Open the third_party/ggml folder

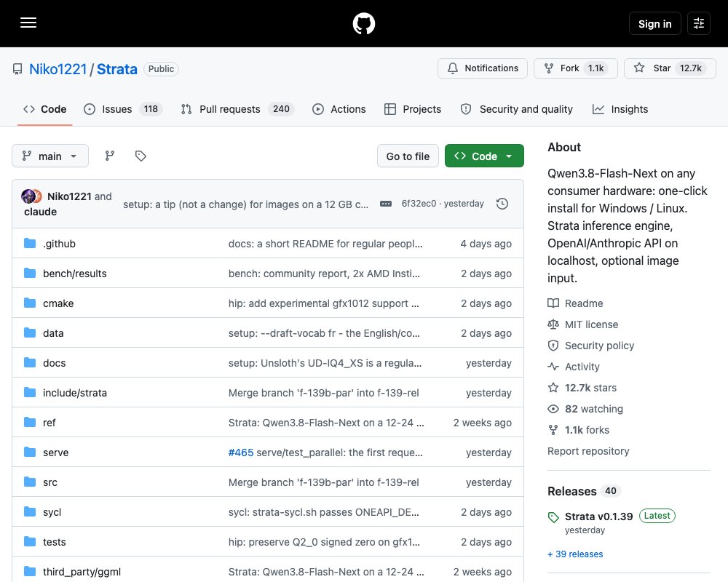click(x=82, y=572)
